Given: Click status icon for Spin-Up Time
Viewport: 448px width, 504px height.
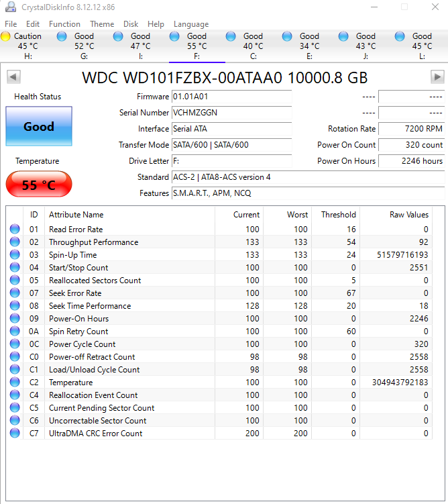Looking at the screenshot, I should tap(15, 254).
